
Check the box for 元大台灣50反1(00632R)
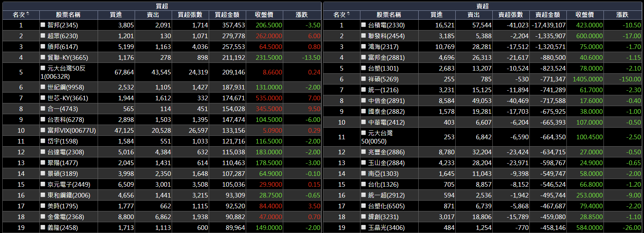click(43, 68)
